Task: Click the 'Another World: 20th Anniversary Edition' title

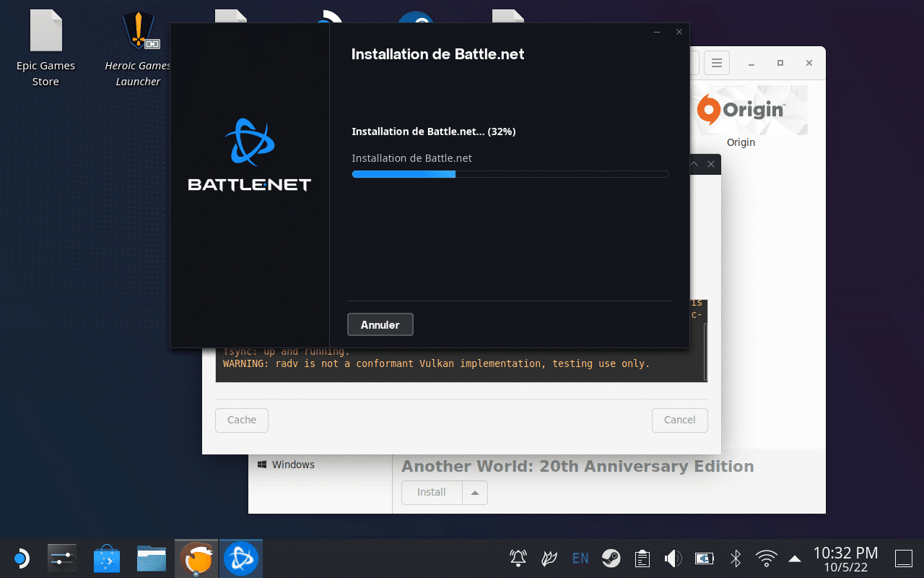Action: coord(577,466)
